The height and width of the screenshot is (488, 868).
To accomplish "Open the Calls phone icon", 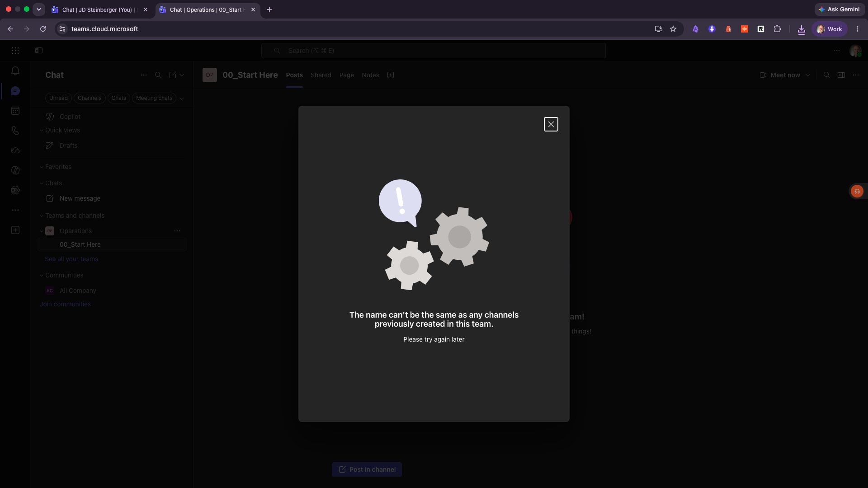I will coord(15,131).
